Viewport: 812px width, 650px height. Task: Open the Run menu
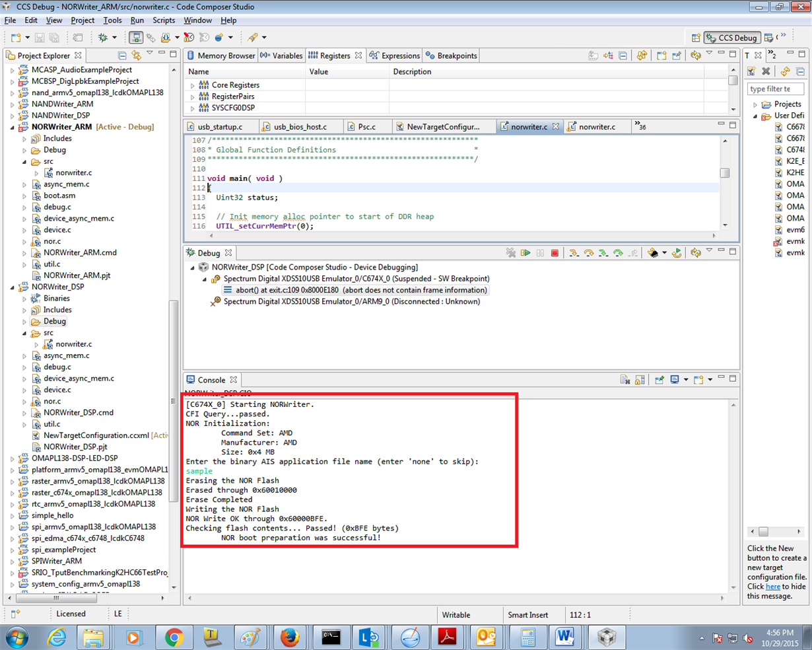[x=137, y=20]
